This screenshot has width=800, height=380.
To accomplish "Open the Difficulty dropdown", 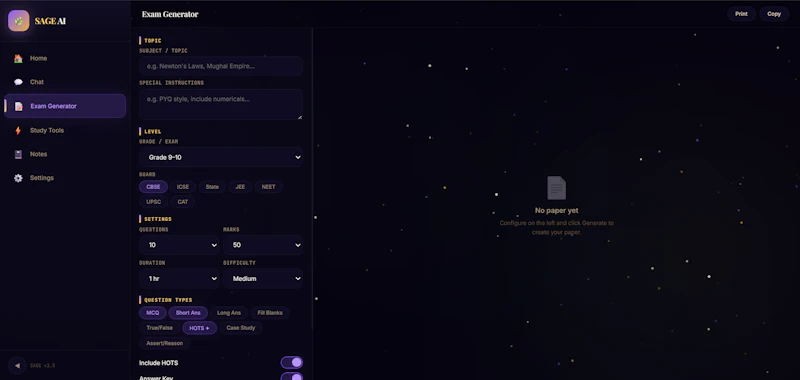I will [263, 278].
